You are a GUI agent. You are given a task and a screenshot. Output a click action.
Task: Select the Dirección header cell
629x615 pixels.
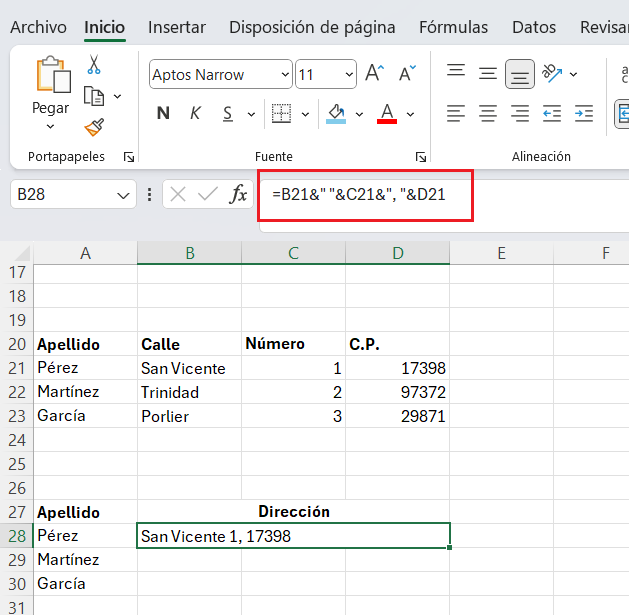(x=294, y=512)
